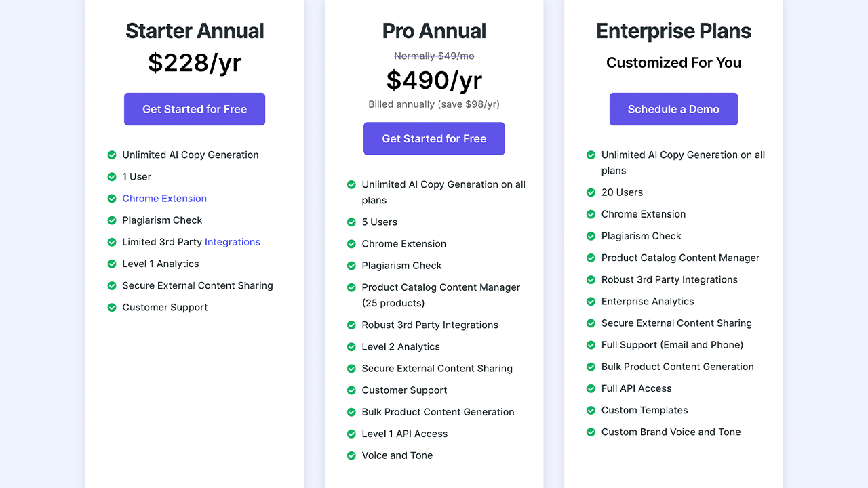This screenshot has width=868, height=488.
Task: Click Pro Annual Get Started for Free button
Action: tap(434, 139)
